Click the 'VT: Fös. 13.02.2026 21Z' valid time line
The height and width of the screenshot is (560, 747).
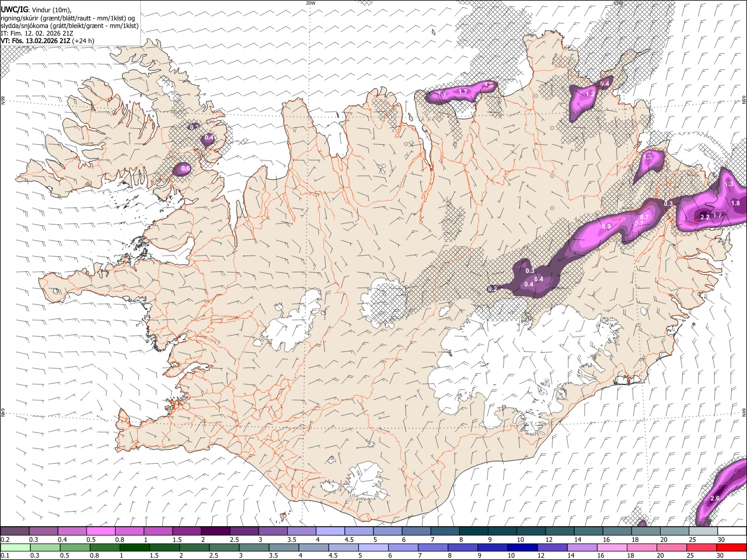coord(36,41)
